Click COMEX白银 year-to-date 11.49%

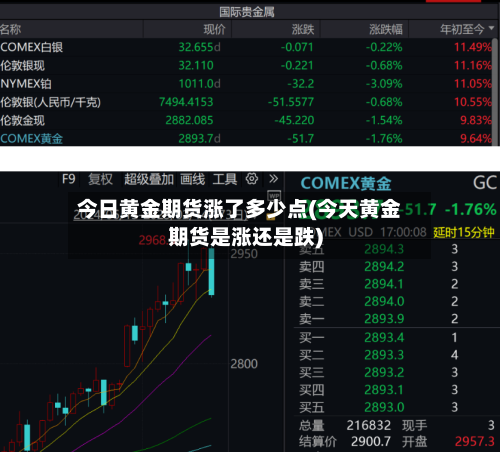coord(473,47)
